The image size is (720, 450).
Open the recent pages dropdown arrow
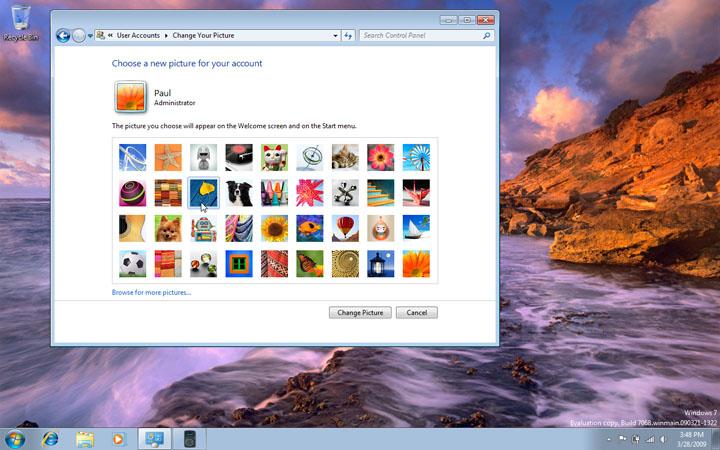90,36
